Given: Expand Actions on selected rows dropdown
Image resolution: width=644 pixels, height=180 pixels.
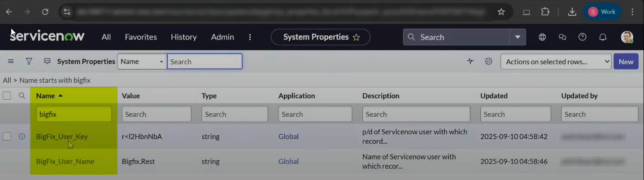Looking at the screenshot, I should (556, 61).
